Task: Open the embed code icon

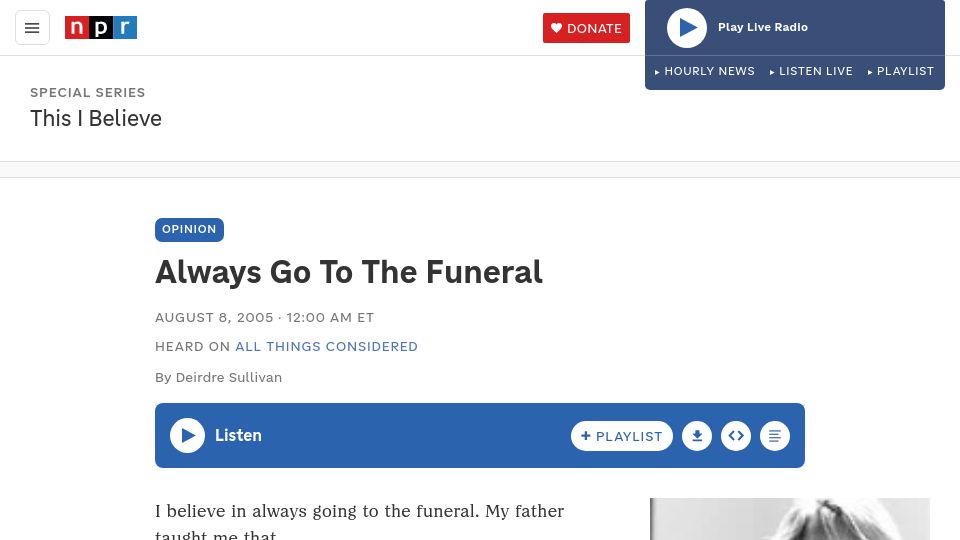Action: (736, 436)
